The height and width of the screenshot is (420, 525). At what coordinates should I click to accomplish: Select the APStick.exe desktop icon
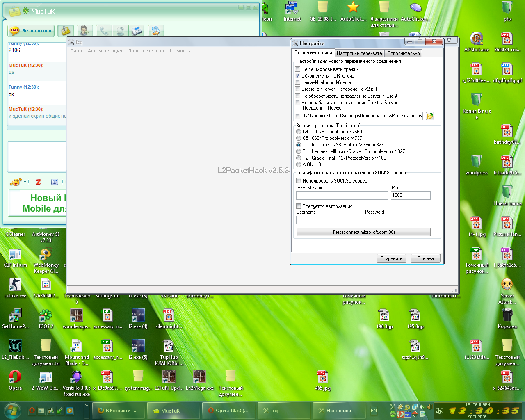(477, 42)
